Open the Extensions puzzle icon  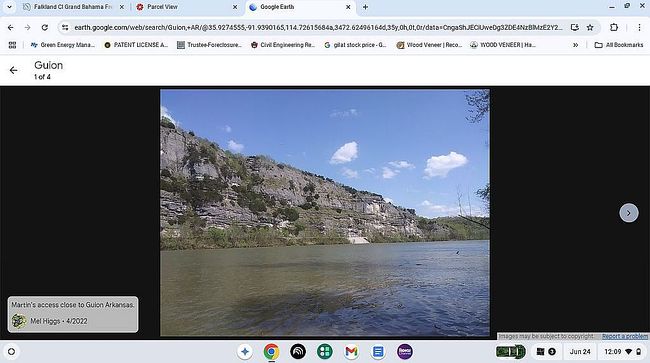614,27
